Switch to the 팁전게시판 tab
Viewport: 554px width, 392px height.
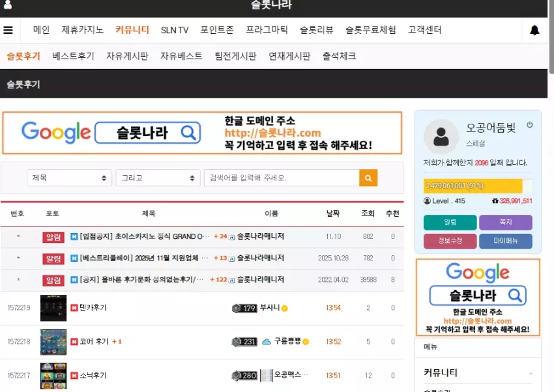click(235, 56)
